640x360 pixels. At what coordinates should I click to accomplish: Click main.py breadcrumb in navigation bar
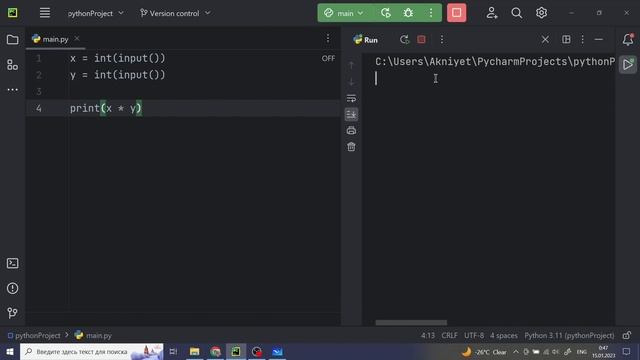click(93, 336)
